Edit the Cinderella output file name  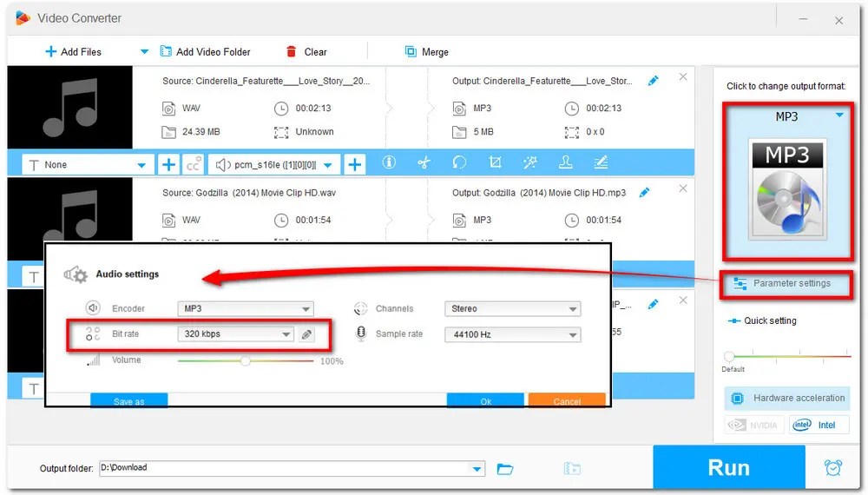click(x=654, y=81)
